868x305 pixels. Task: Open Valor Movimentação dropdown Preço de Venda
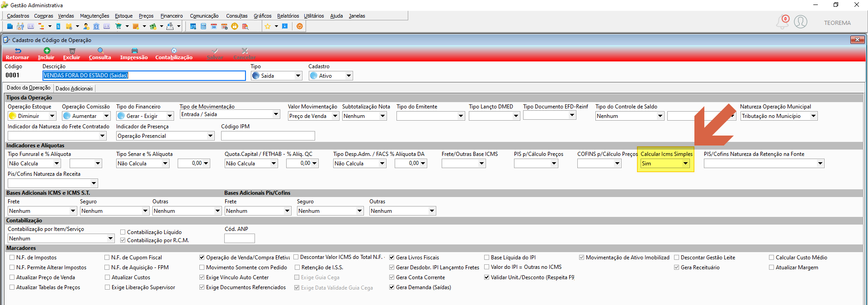[x=313, y=116]
